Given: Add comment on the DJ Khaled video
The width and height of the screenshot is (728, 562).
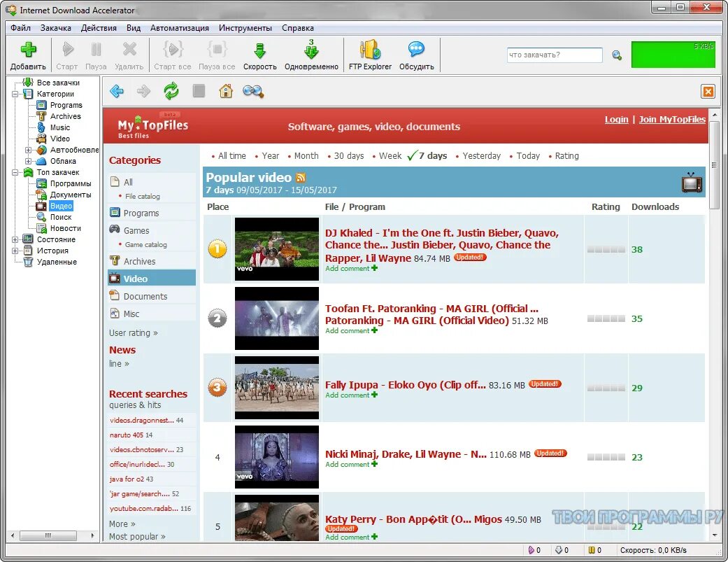Looking at the screenshot, I should (x=351, y=269).
